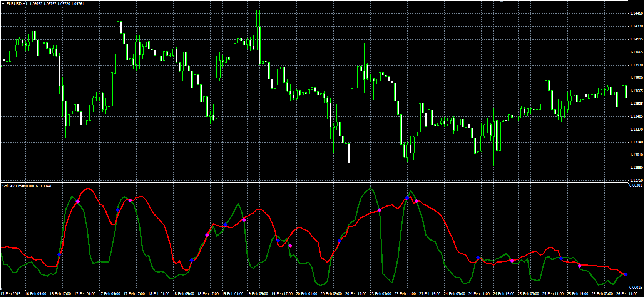Click the 13 Feb 2015 date label
The width and height of the screenshot is (644, 298).
pos(10,294)
